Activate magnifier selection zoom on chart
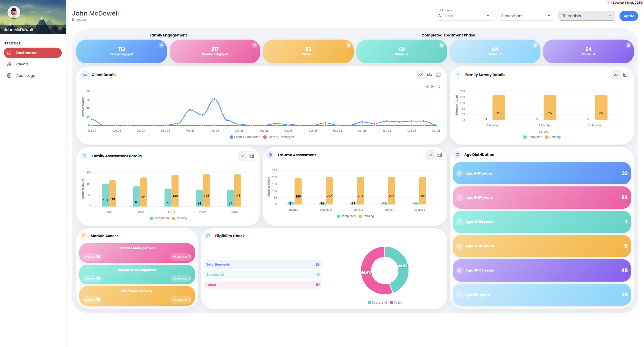The image size is (644, 347). 438,87
